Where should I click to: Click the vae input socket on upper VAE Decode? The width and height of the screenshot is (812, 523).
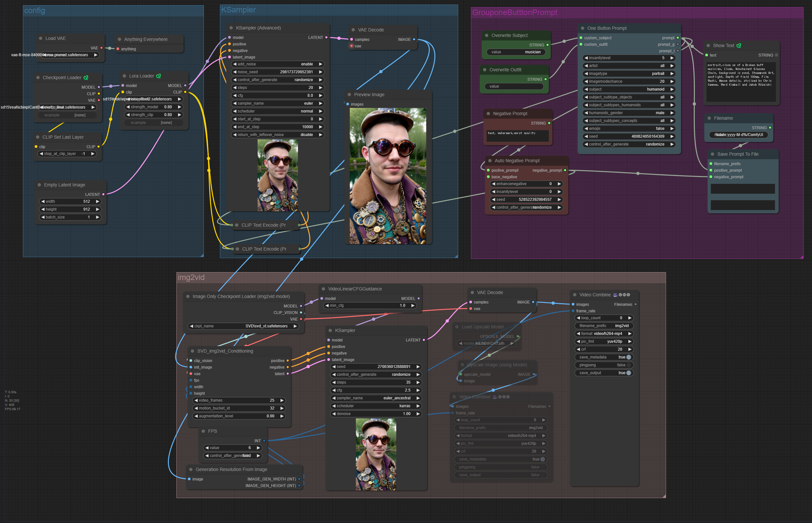pyautogui.click(x=352, y=46)
